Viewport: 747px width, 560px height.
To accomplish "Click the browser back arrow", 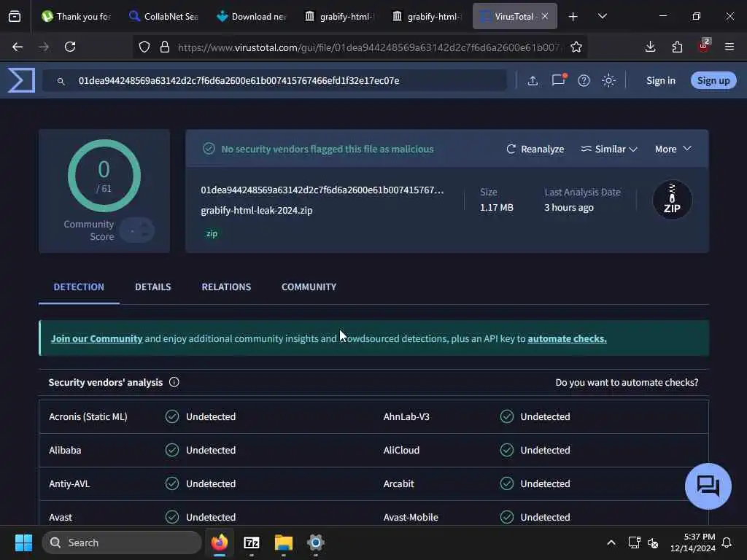I will click(x=18, y=47).
